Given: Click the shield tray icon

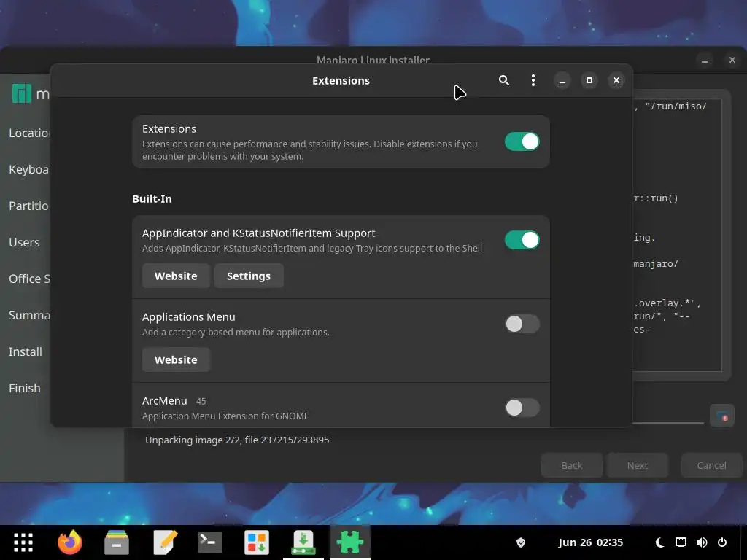Looking at the screenshot, I should coord(521,542).
